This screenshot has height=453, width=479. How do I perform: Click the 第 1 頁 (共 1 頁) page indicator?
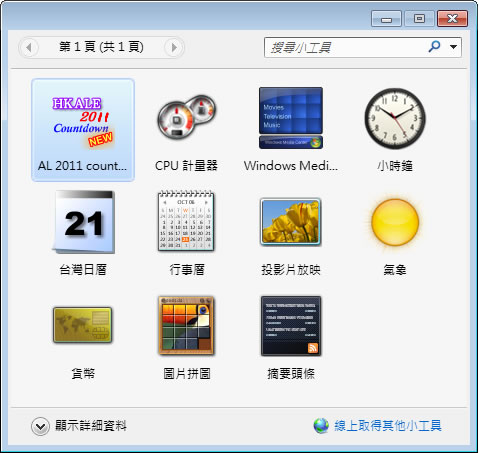101,47
